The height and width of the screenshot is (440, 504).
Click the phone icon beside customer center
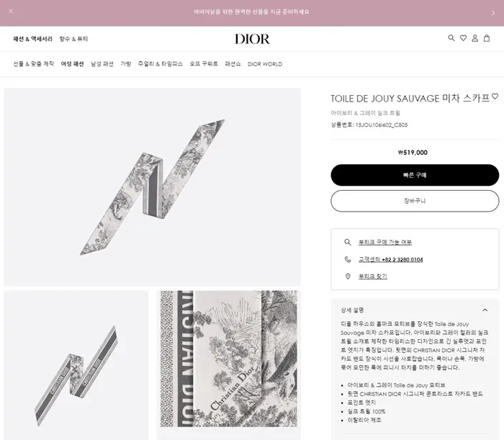(x=348, y=259)
